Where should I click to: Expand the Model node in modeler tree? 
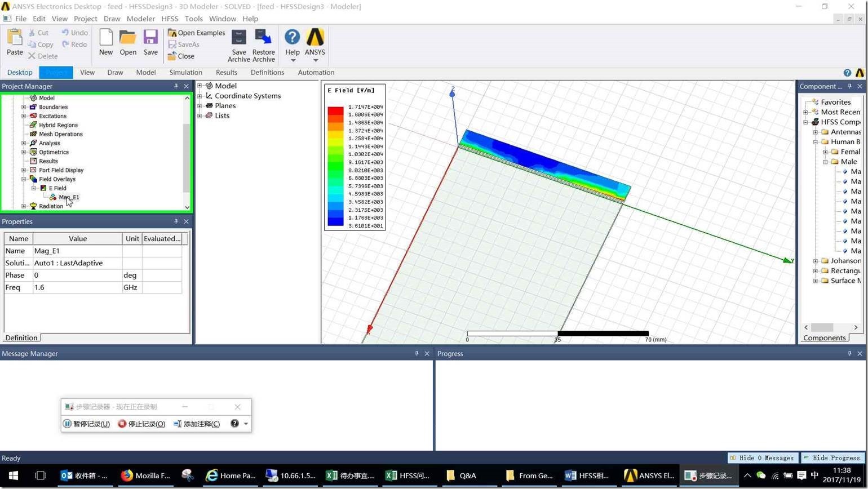(200, 86)
